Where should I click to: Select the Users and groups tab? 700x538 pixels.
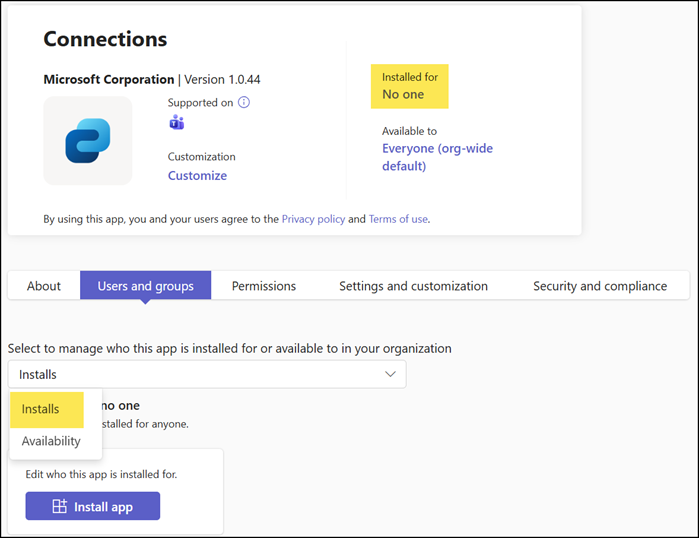[x=146, y=286]
